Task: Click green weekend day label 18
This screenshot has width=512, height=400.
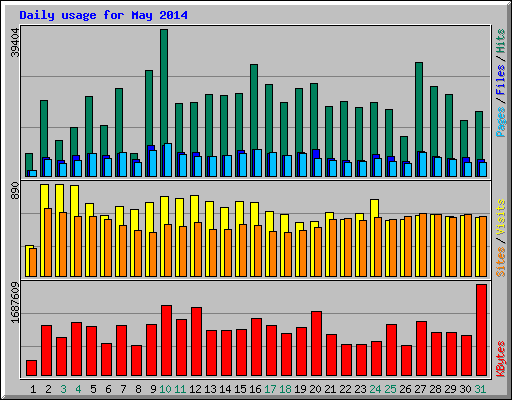Action: (x=285, y=389)
